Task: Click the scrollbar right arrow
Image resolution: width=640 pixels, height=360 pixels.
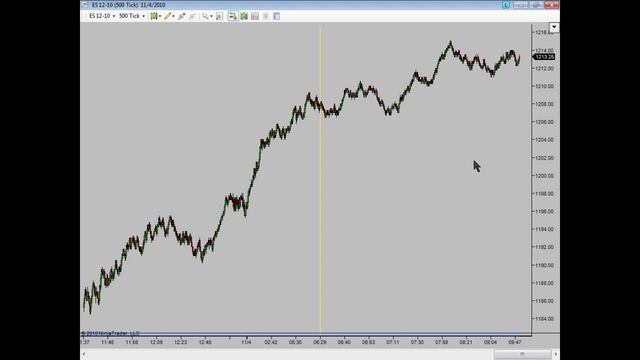Action: 556,354
